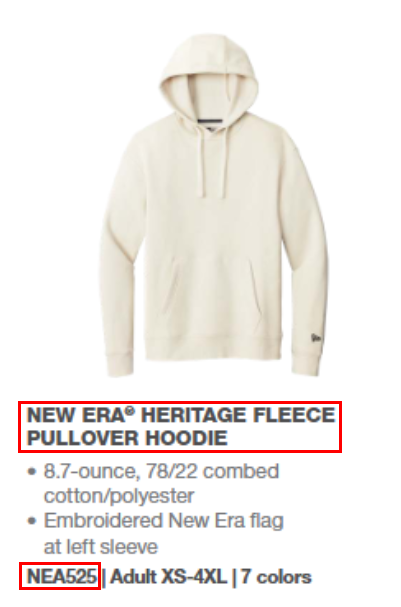Click the kangaroo pocket on the hoodie
401x607 pixels.
[214, 294]
